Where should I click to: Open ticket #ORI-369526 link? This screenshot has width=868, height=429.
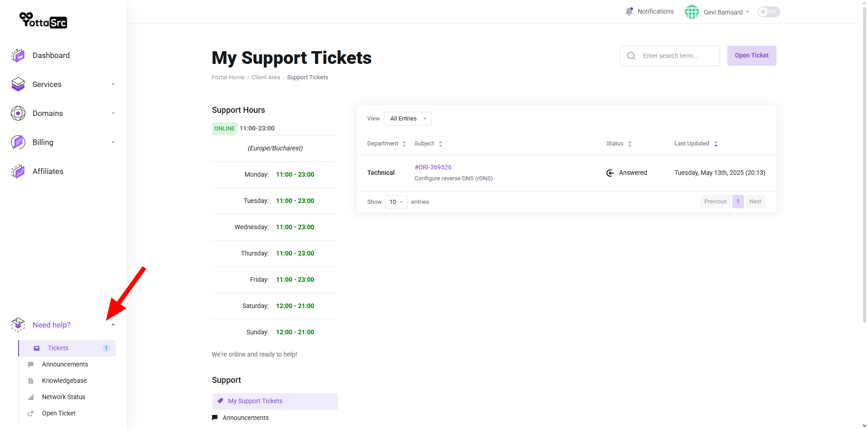(433, 167)
